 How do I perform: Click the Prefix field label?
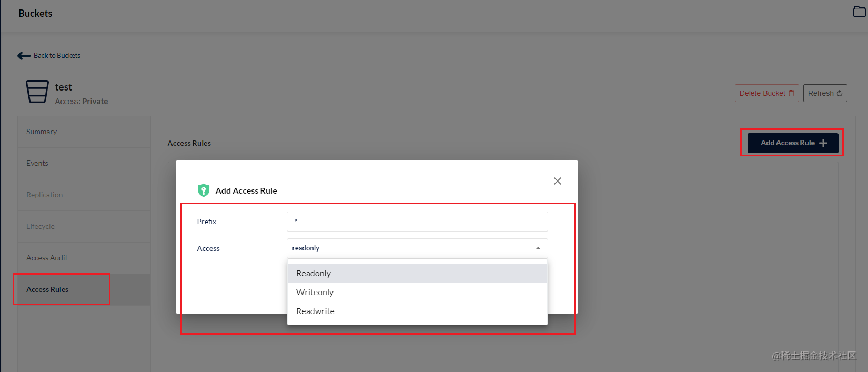click(x=207, y=222)
